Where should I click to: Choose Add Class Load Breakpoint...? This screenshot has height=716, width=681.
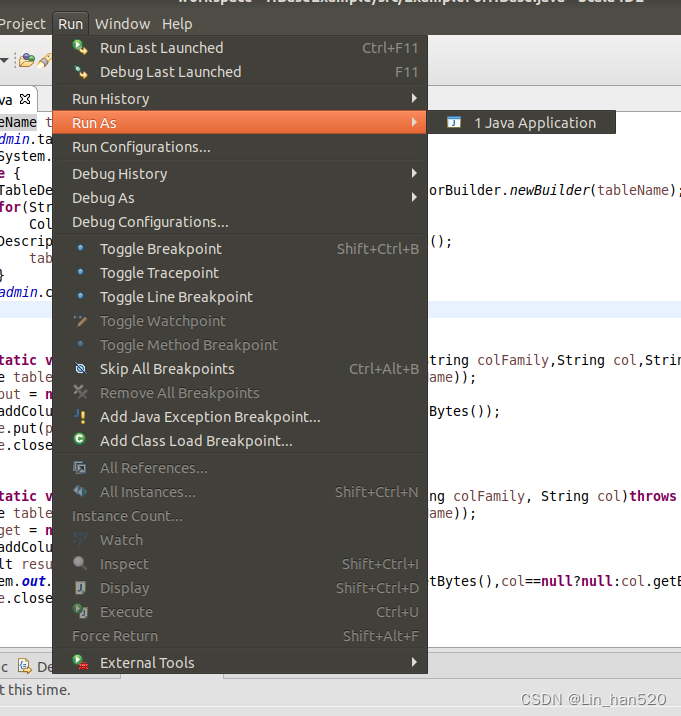click(240, 441)
